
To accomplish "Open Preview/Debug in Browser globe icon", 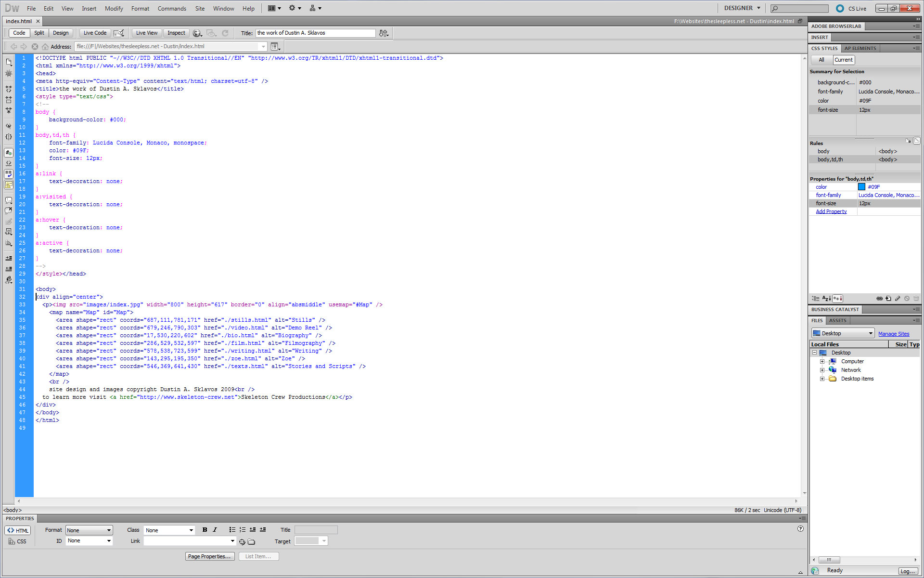I will tap(197, 33).
